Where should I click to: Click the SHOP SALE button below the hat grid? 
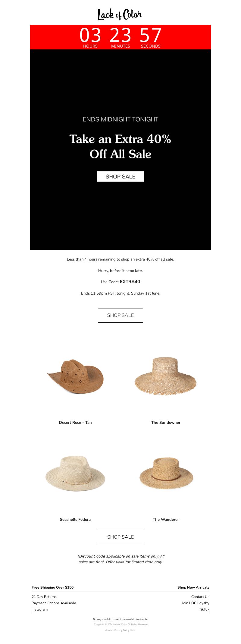(120, 537)
